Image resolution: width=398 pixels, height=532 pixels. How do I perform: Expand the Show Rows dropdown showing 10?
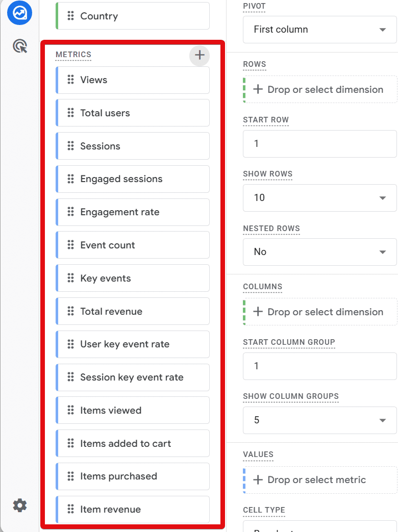(319, 198)
